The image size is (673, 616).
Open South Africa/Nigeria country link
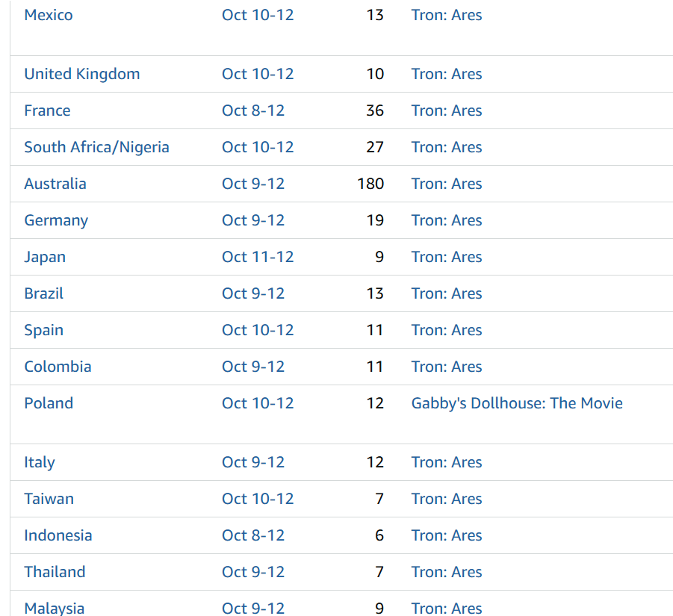(x=96, y=147)
